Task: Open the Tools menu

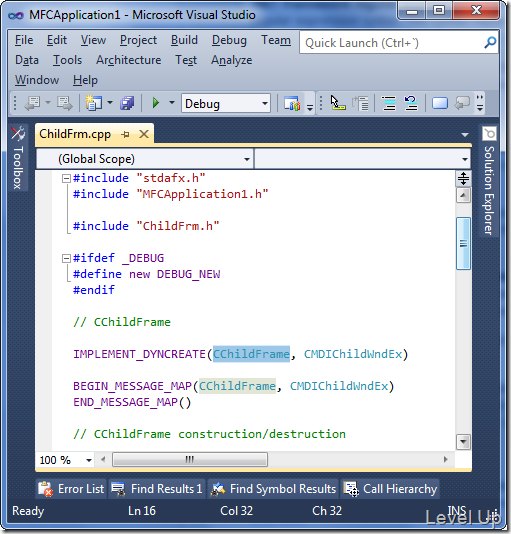Action: [67, 60]
